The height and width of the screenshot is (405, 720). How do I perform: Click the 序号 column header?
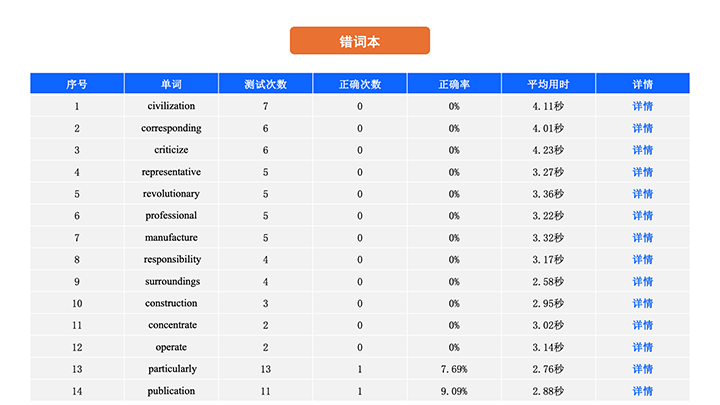(77, 84)
